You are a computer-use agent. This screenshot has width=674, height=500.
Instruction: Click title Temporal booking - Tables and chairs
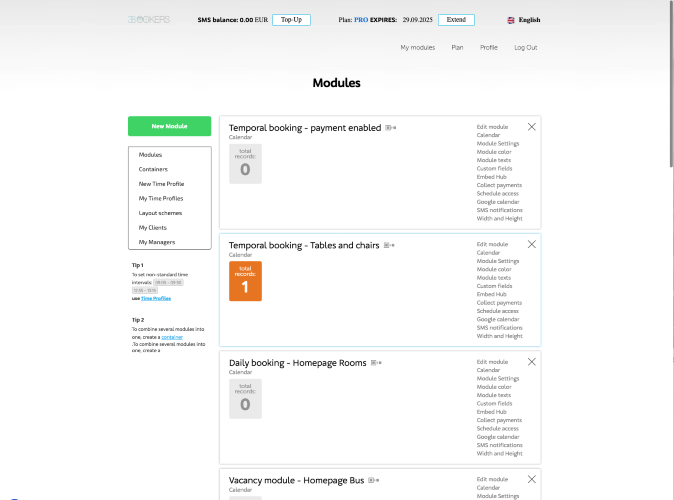pyautogui.click(x=304, y=245)
